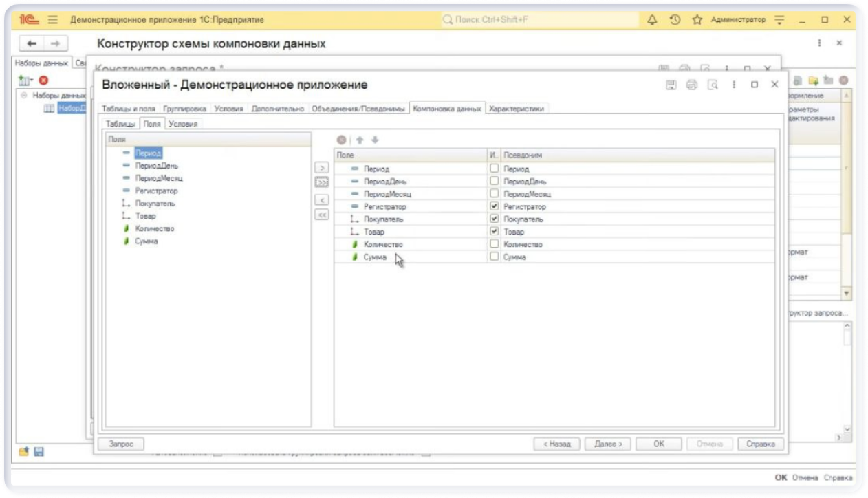Image resolution: width=868 pixels, height=498 pixels.
Task: Click the save diskette icon in dialog header
Action: [x=671, y=85]
